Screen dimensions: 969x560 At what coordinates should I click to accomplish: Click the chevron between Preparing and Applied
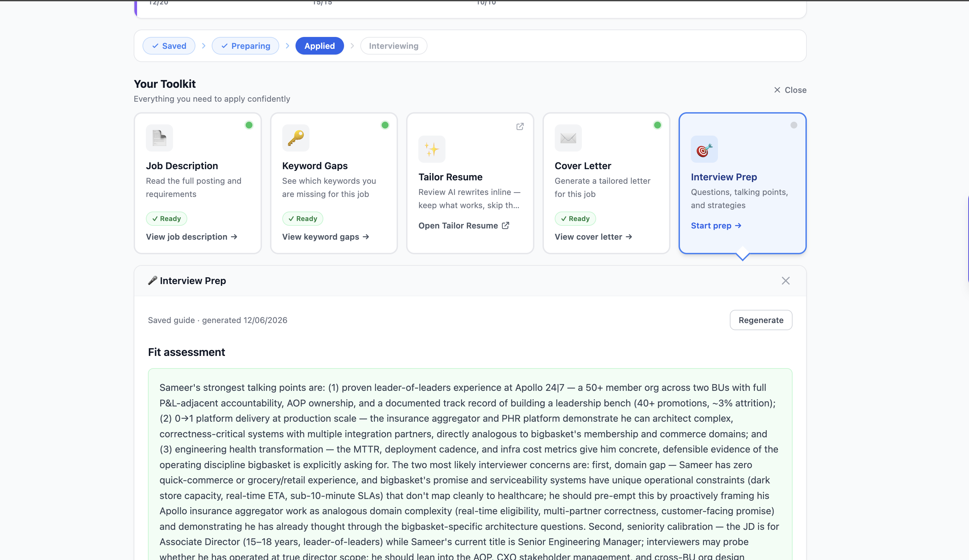click(x=287, y=46)
